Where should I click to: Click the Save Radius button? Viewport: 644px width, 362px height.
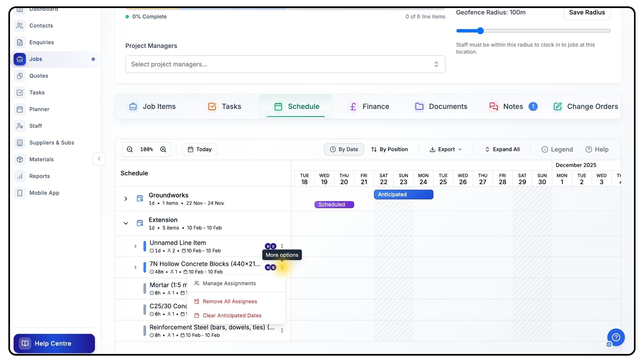coord(587,12)
